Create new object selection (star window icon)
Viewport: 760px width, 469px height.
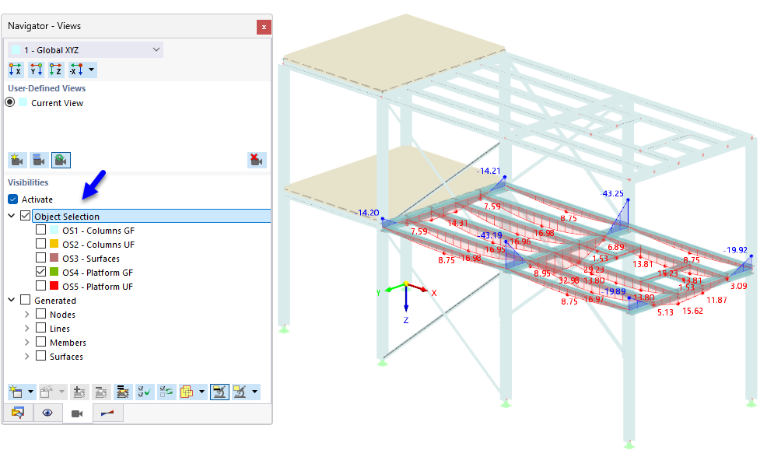(x=16, y=391)
